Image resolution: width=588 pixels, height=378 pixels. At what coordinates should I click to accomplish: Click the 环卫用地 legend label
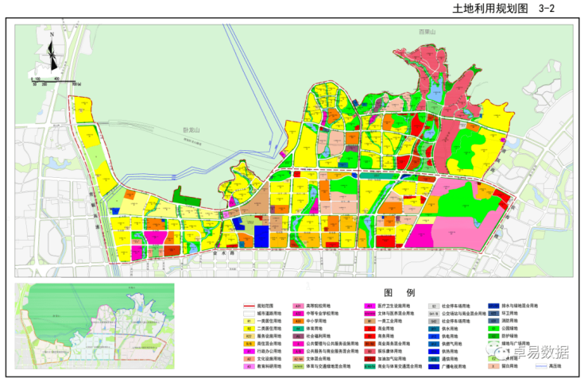509,313
